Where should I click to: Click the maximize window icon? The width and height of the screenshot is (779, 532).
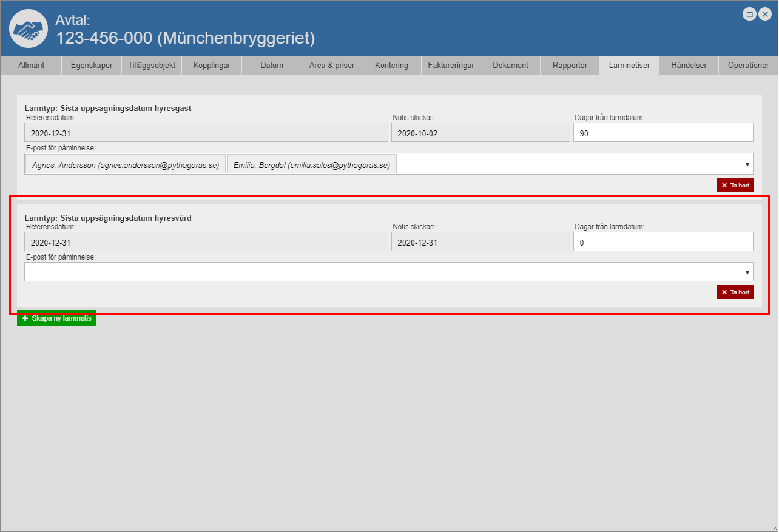click(x=750, y=15)
